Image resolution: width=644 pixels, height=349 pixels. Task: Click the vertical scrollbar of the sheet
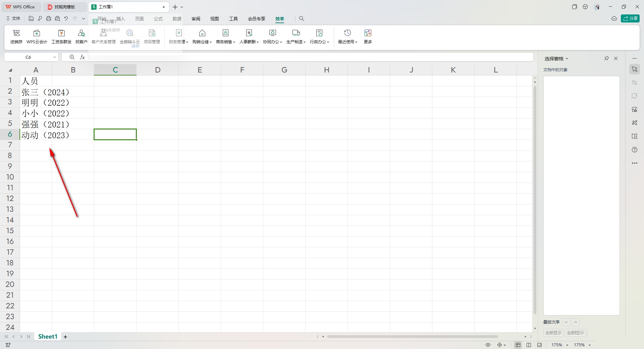535,200
